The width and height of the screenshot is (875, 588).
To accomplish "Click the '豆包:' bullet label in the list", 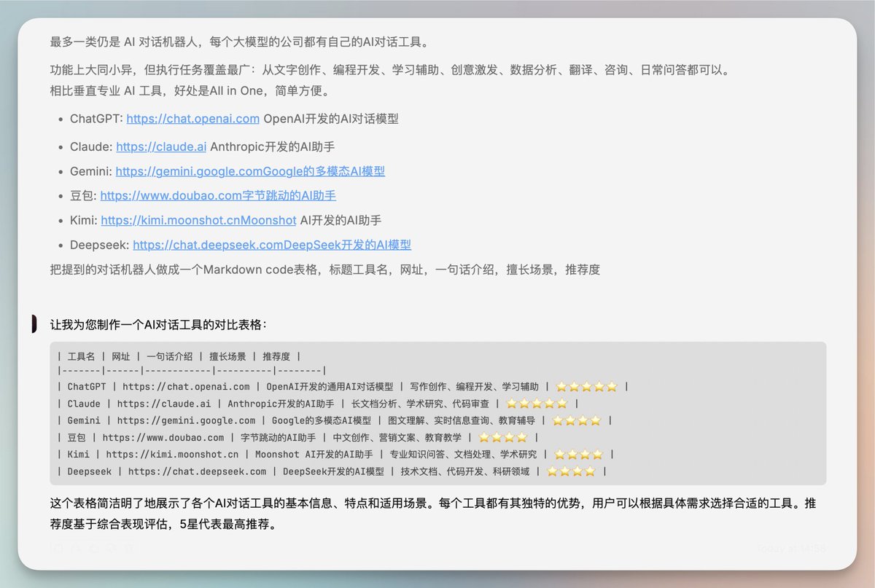I will click(x=83, y=195).
